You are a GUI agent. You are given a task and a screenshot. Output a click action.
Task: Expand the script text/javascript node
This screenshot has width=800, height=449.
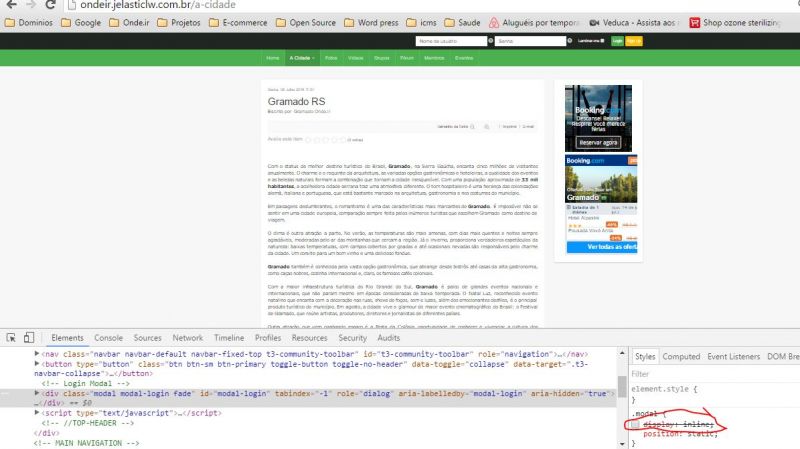click(x=37, y=413)
